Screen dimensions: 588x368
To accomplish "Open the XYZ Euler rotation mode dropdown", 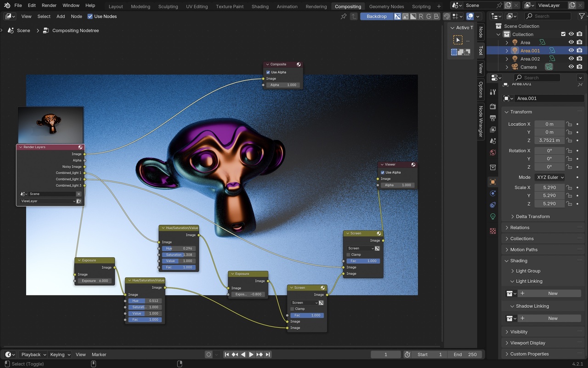I will tap(549, 177).
